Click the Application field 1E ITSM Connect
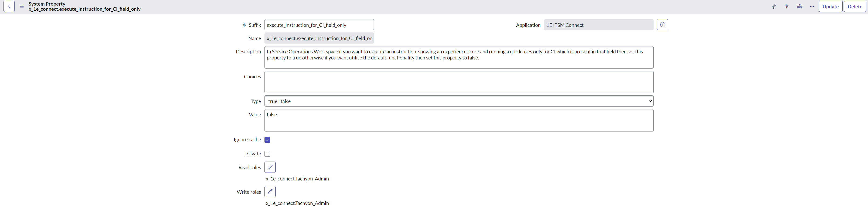Image resolution: width=868 pixels, height=211 pixels. pos(598,25)
